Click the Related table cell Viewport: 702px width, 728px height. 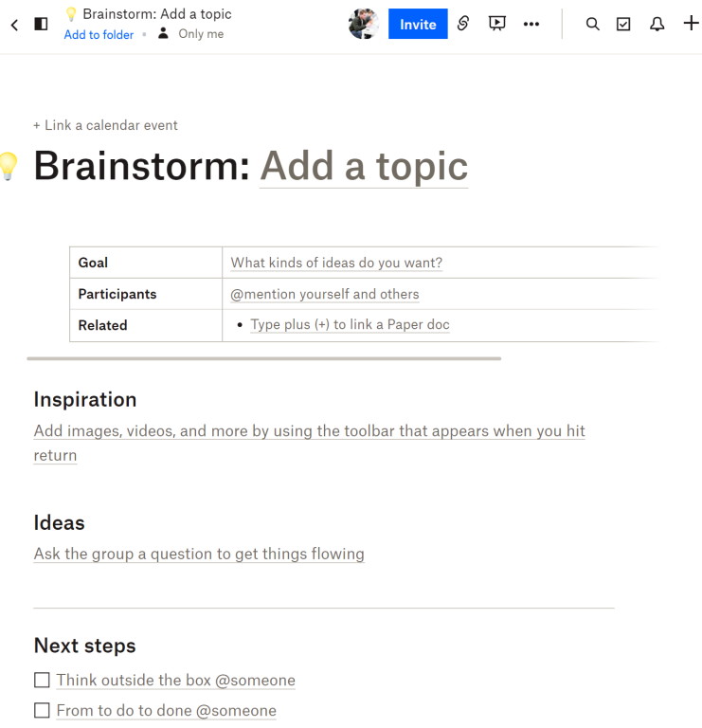click(146, 325)
